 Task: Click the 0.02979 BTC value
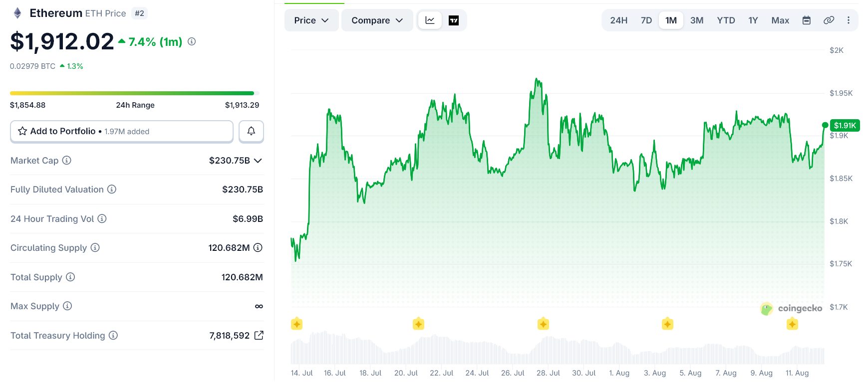[32, 66]
